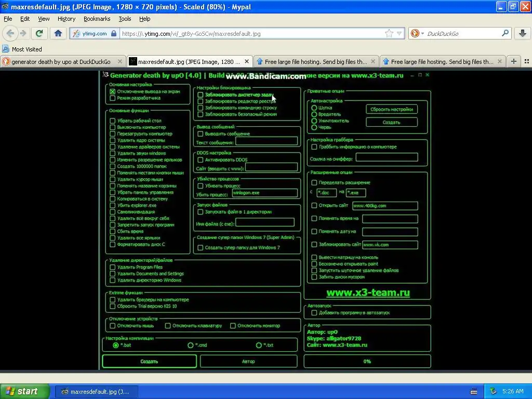Click the green 'Создать' button at bottom left

pyautogui.click(x=149, y=362)
